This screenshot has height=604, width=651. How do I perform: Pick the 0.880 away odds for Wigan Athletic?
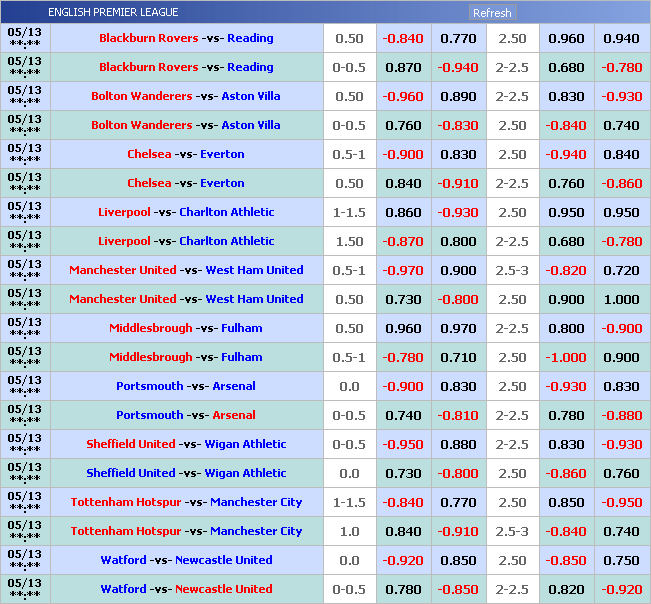458,445
